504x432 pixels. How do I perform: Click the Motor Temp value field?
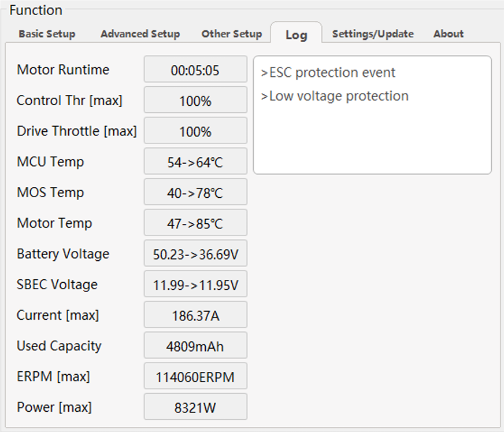click(195, 223)
